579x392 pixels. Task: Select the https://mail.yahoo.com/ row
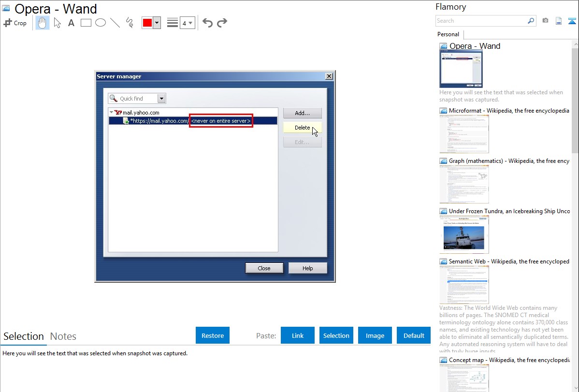tap(193, 121)
